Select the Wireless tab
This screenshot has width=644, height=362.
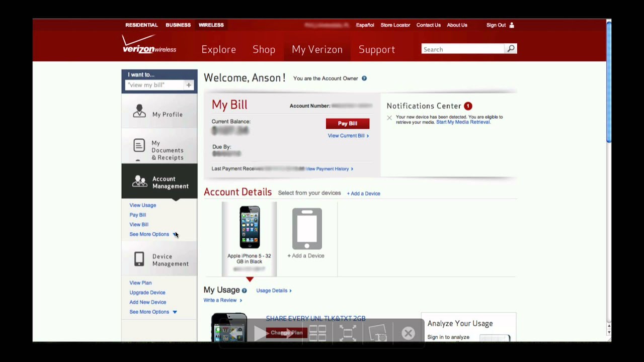click(211, 25)
